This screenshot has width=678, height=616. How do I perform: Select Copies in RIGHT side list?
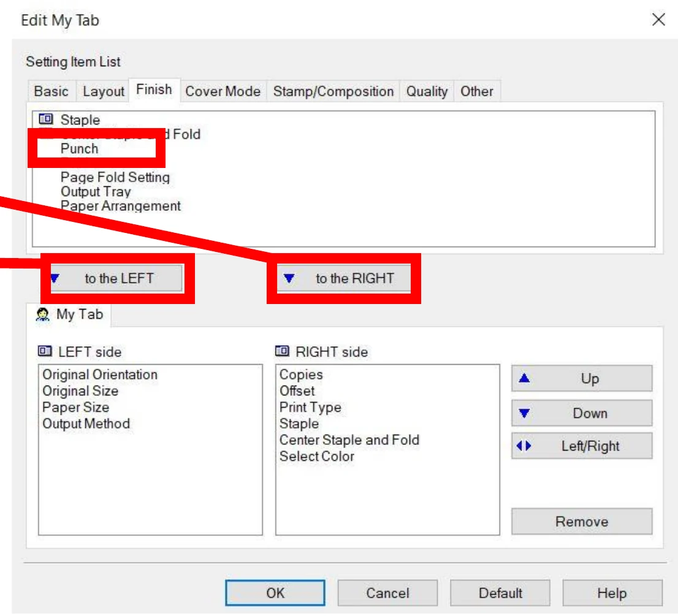click(x=301, y=375)
